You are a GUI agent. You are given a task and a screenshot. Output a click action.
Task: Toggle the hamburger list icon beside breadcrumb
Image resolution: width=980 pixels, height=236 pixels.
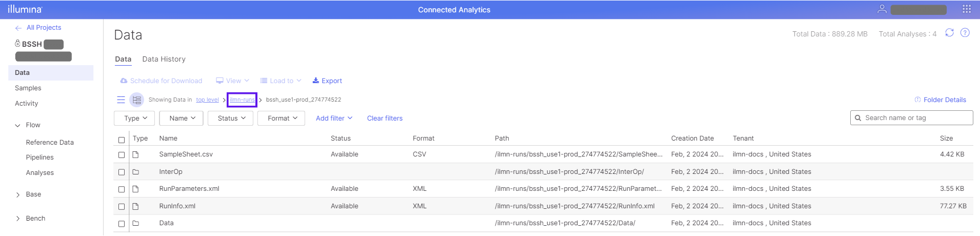(x=121, y=100)
